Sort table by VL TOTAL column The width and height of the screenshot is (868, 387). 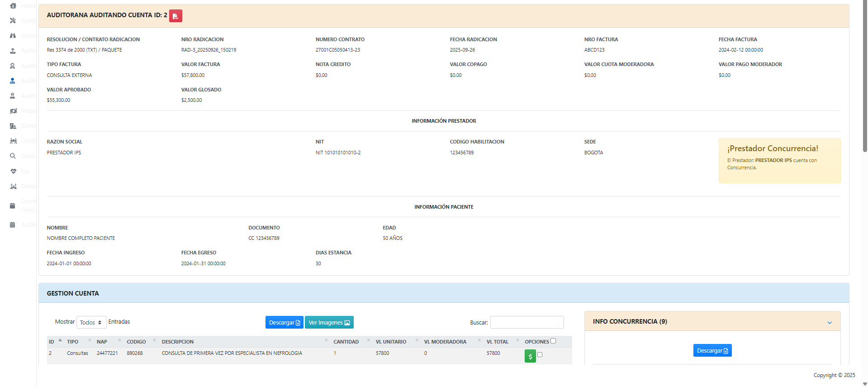coord(497,342)
